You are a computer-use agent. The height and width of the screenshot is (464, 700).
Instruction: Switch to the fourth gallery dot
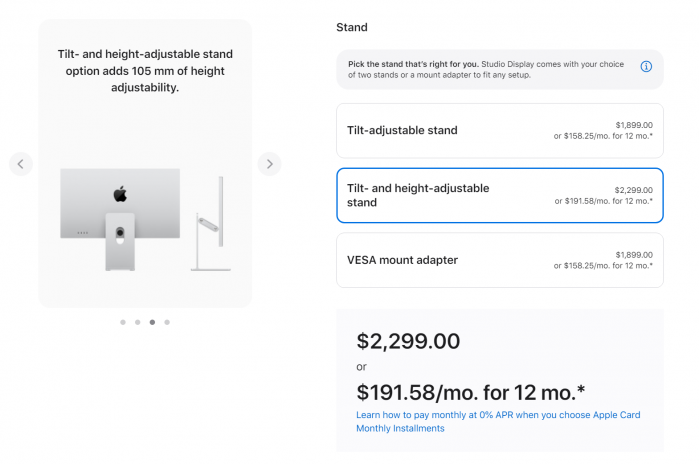tap(167, 322)
